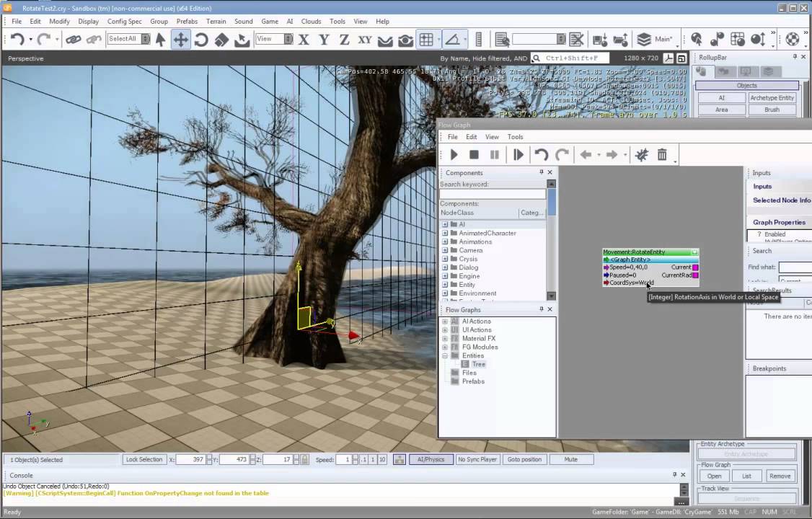Open the Flow Graph Tools menu
The image size is (812, 519).
click(515, 137)
